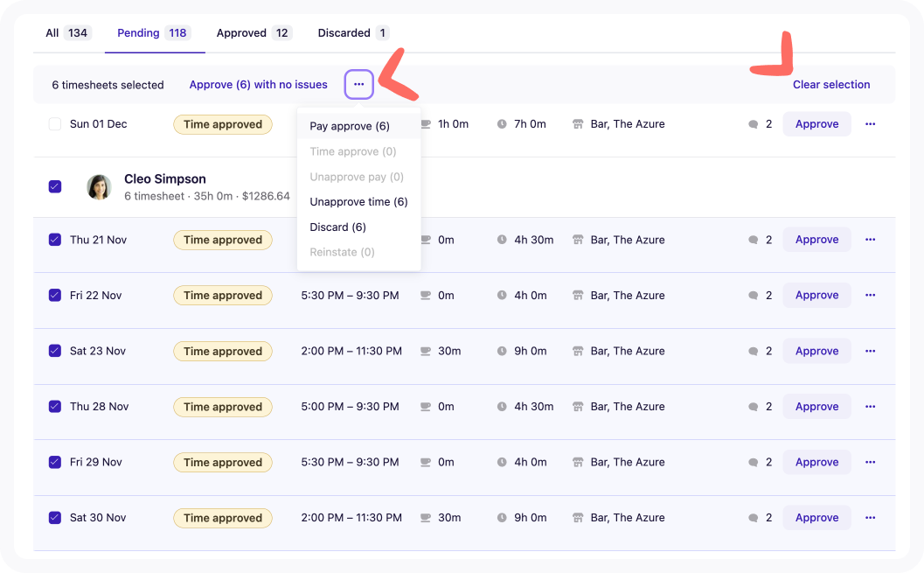The width and height of the screenshot is (924, 573).
Task: Open the bulk actions ellipsis button
Action: click(x=359, y=84)
